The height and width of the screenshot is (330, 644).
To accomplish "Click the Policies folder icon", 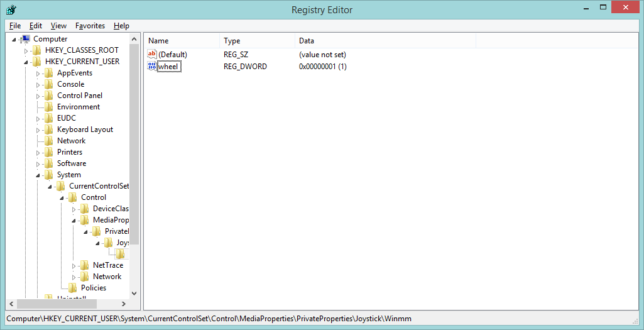I will (x=73, y=288).
